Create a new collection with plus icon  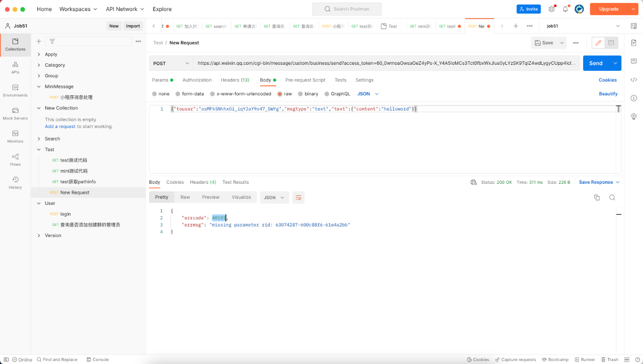[39, 41]
